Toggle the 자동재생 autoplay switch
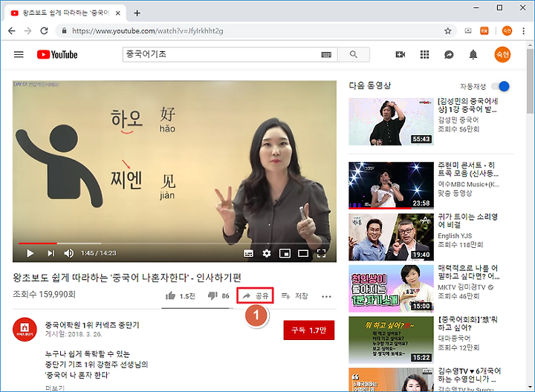 click(501, 86)
